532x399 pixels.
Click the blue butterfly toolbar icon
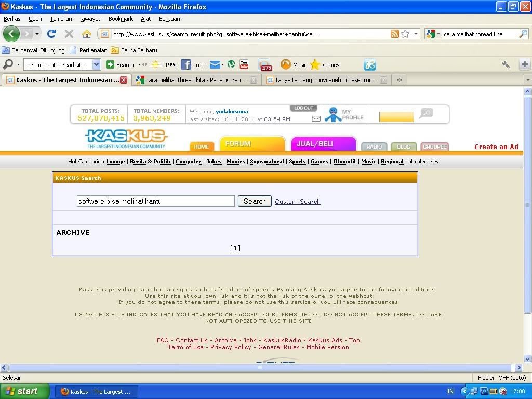click(x=369, y=64)
